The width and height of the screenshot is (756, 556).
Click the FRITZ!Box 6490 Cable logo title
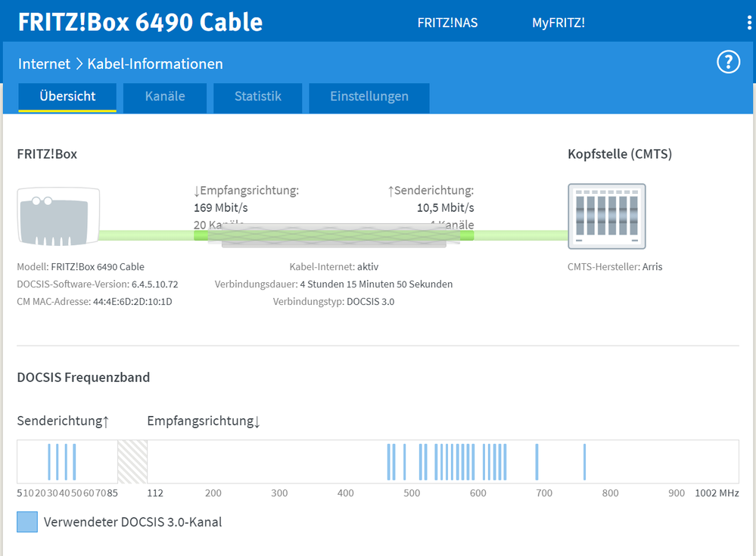140,22
